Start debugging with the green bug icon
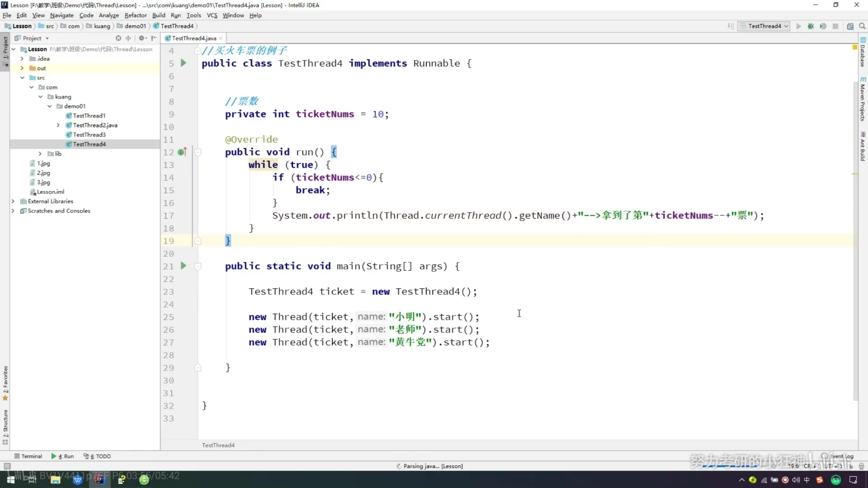The image size is (868, 488). 811,26
